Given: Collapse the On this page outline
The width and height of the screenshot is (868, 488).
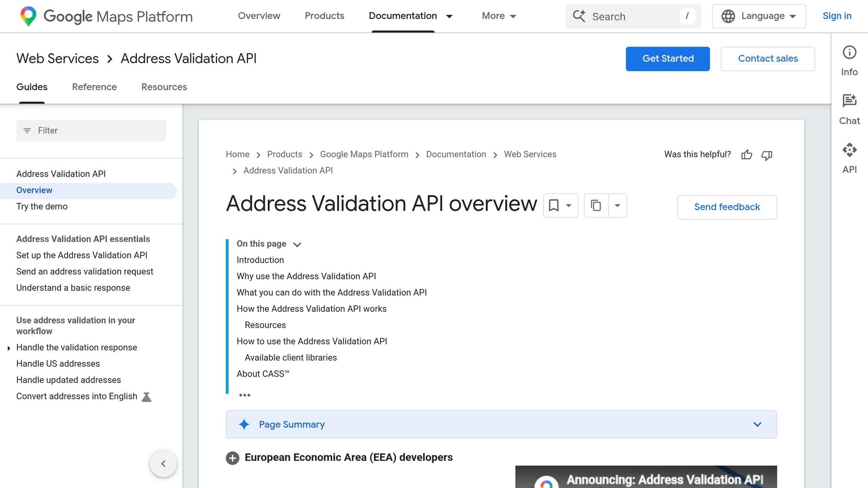Looking at the screenshot, I should coord(297,244).
